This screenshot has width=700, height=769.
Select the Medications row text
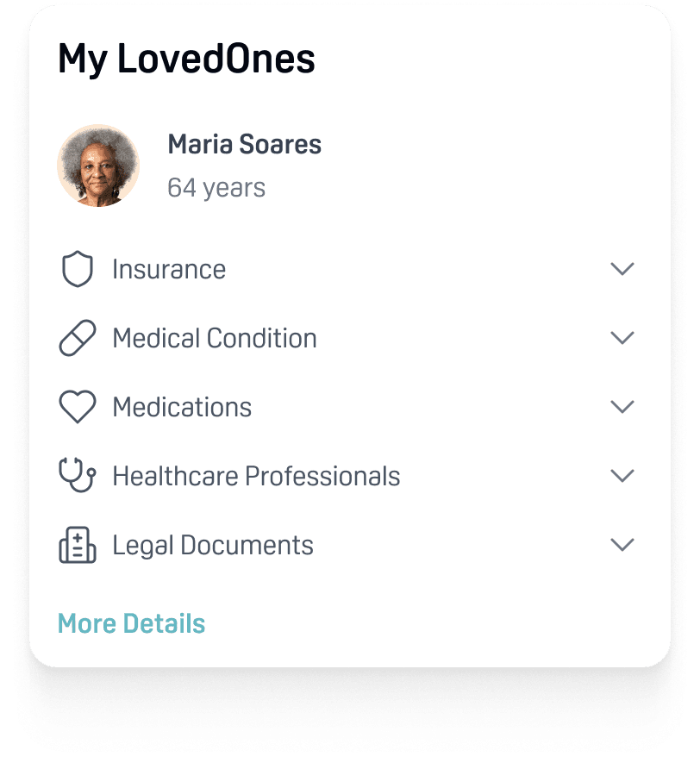pyautogui.click(x=181, y=406)
